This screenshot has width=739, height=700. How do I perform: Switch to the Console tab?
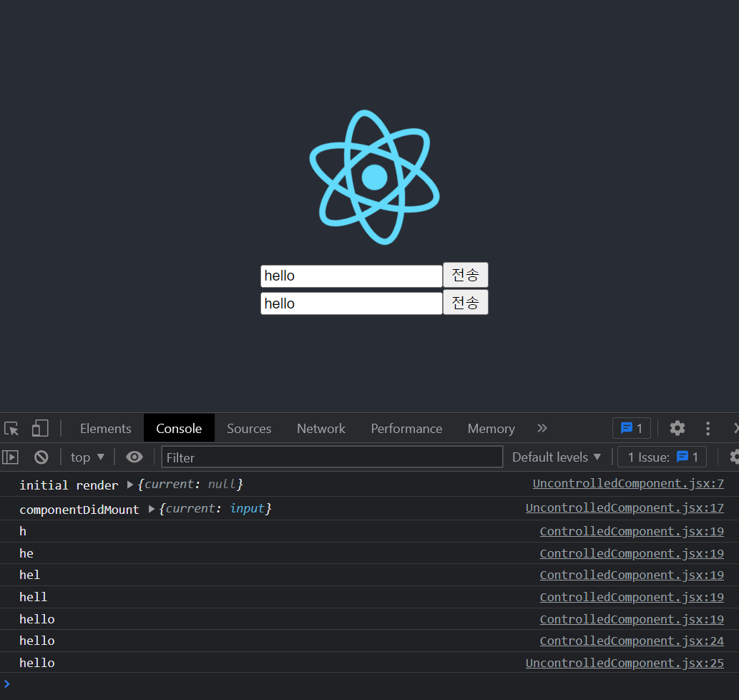pyautogui.click(x=179, y=429)
